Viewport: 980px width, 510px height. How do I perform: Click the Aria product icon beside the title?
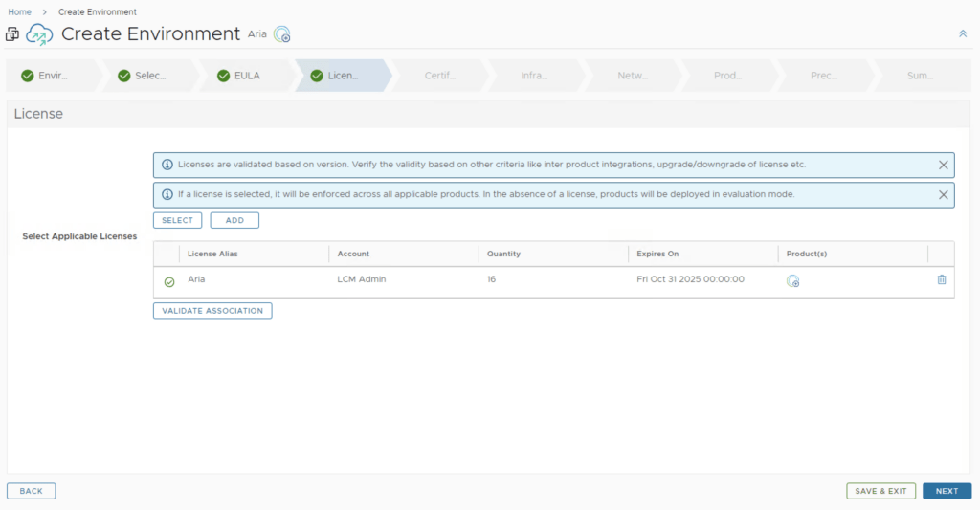pos(281,34)
